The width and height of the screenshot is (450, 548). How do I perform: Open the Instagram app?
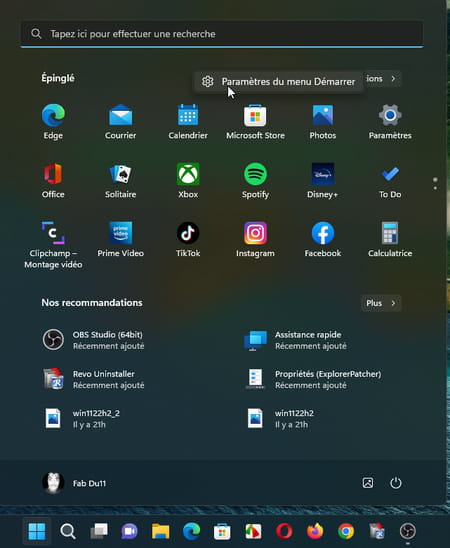pyautogui.click(x=255, y=240)
